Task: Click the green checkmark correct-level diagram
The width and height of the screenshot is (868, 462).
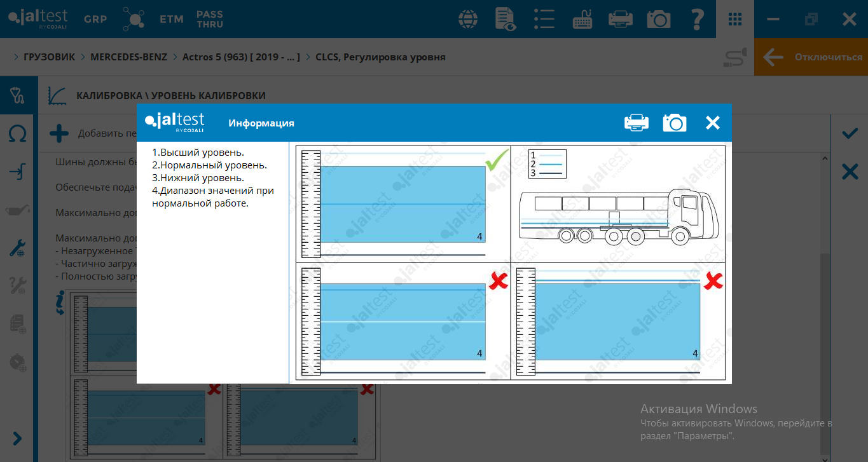Action: (403, 203)
